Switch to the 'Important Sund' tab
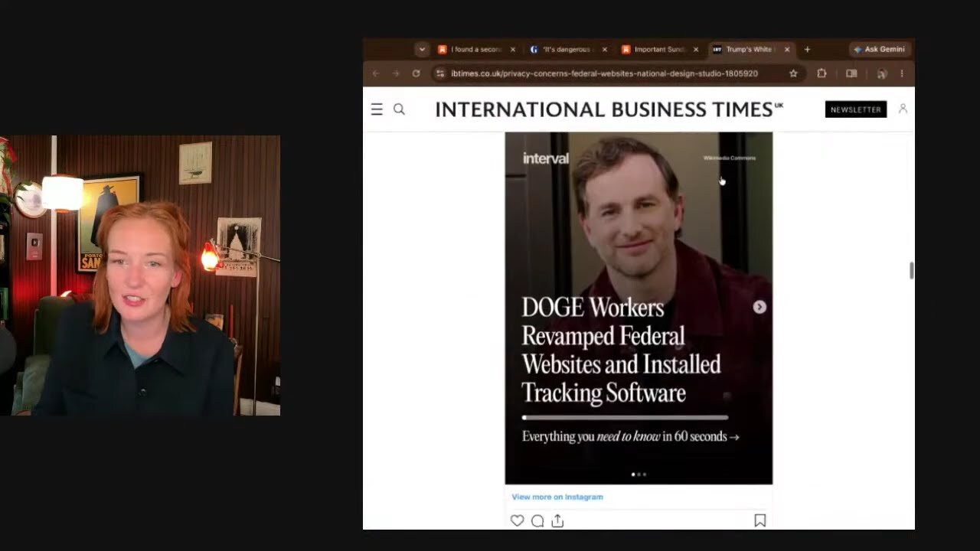Image resolution: width=980 pixels, height=551 pixels. click(659, 49)
